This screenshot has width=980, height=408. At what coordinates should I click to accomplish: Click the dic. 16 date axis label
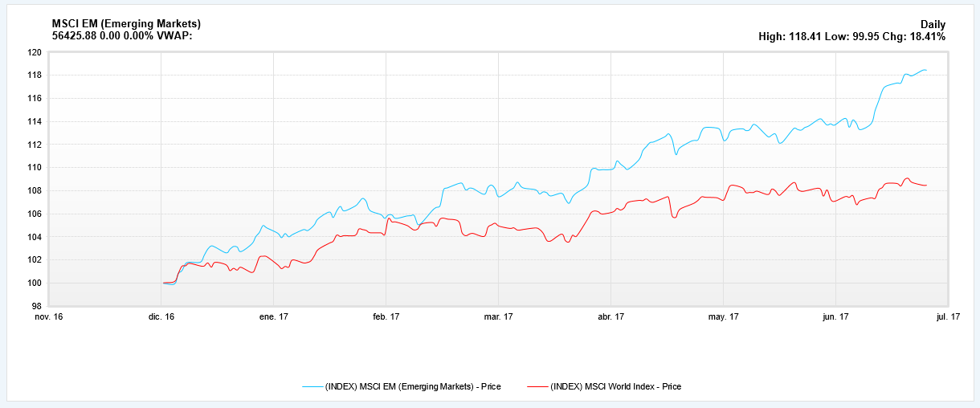coord(161,316)
